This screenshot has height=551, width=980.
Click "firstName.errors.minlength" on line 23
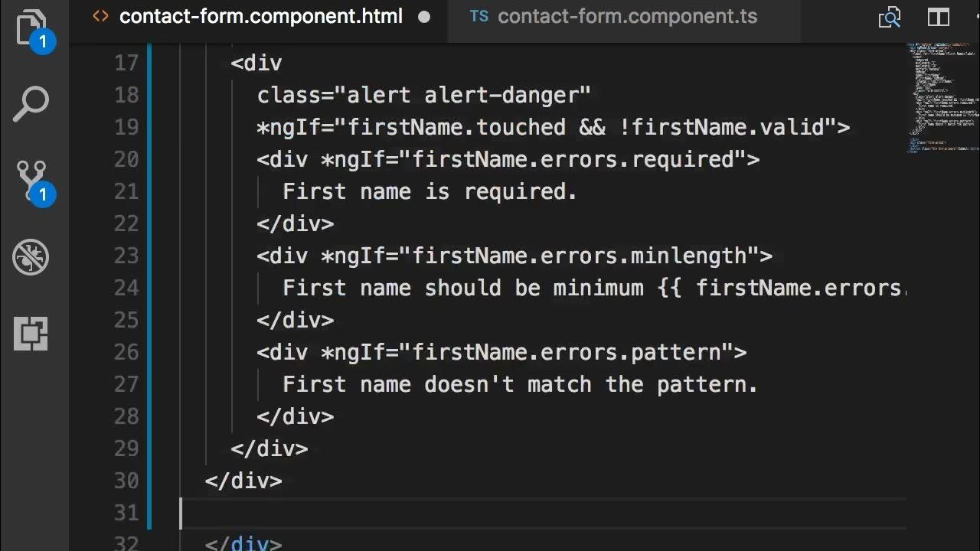click(x=580, y=256)
